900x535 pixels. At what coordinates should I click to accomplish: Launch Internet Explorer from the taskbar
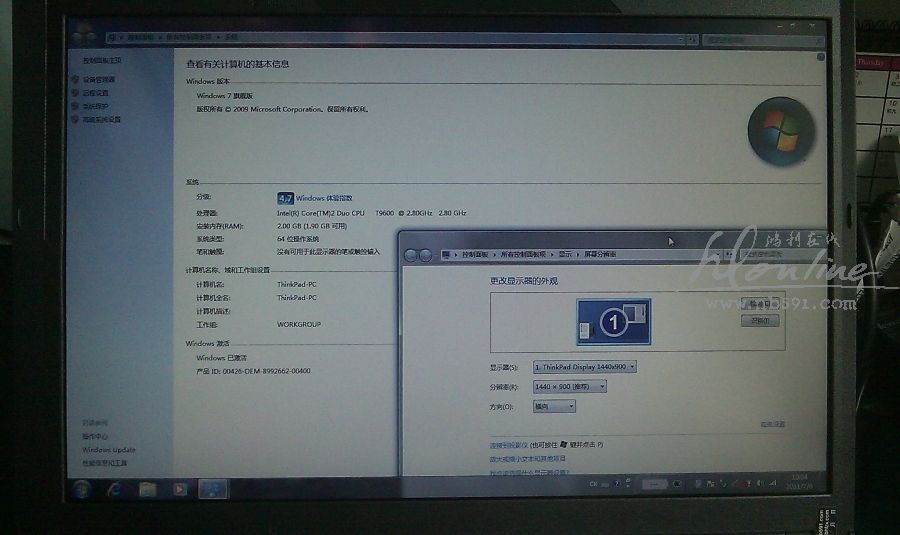tap(115, 489)
